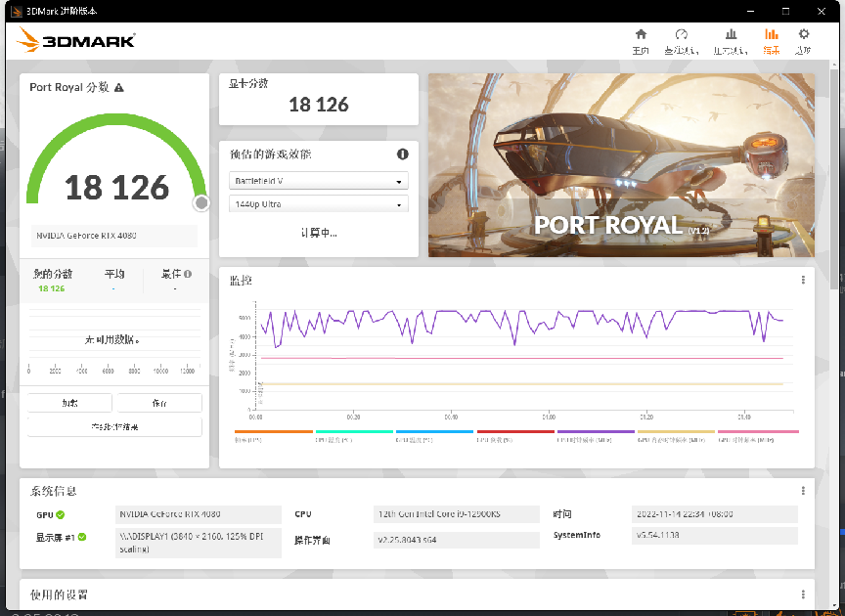
Task: Open the 1440p Ultra resolution dropdown
Action: coord(318,203)
